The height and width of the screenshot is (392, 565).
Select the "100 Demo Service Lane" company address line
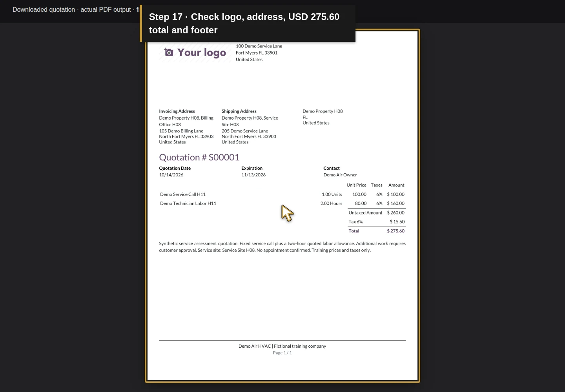[259, 46]
